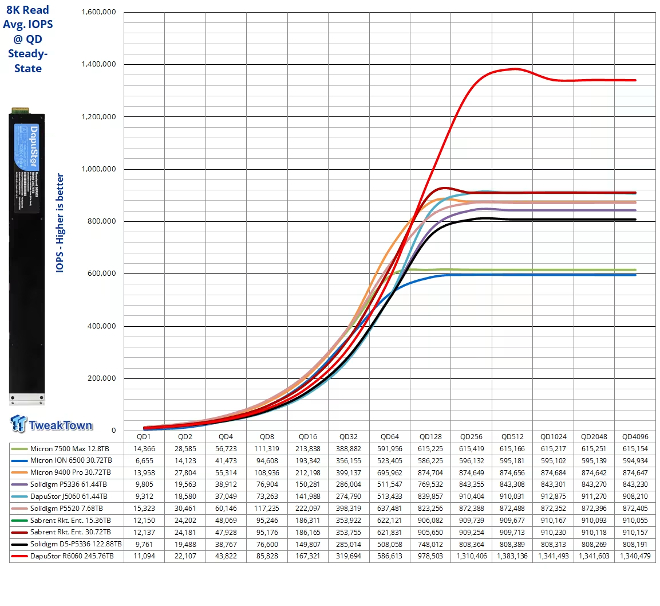Click the 400,000 y-axis label
The height and width of the screenshot is (606, 660).
102,326
